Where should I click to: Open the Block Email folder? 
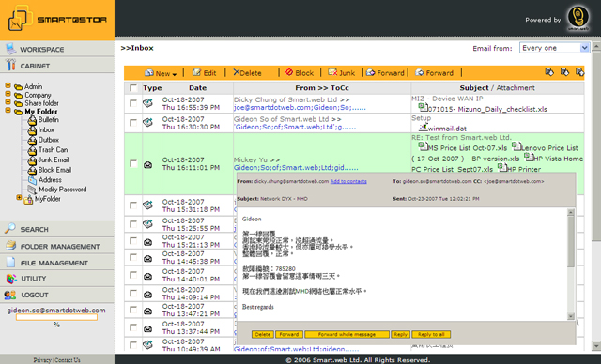click(54, 170)
